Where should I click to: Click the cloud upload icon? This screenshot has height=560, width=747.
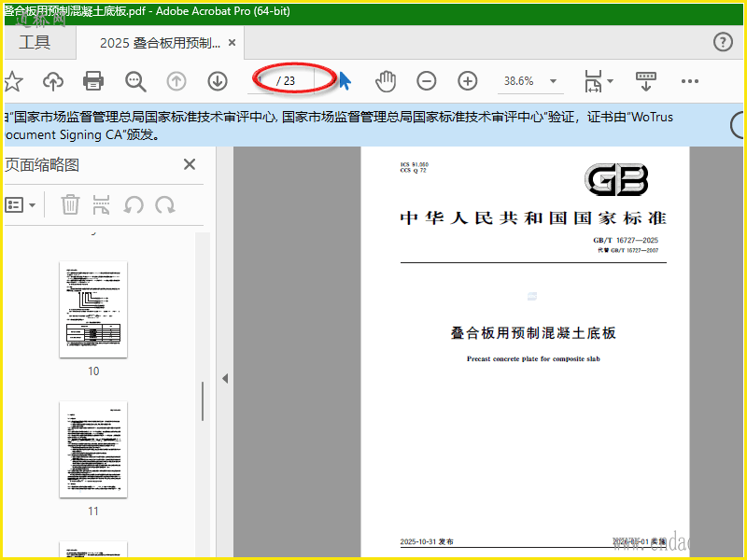click(53, 81)
